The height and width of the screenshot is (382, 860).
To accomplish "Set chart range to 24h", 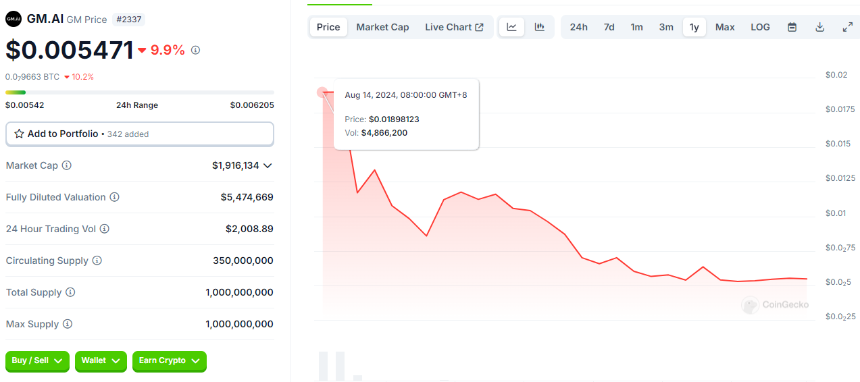I will coord(579,27).
